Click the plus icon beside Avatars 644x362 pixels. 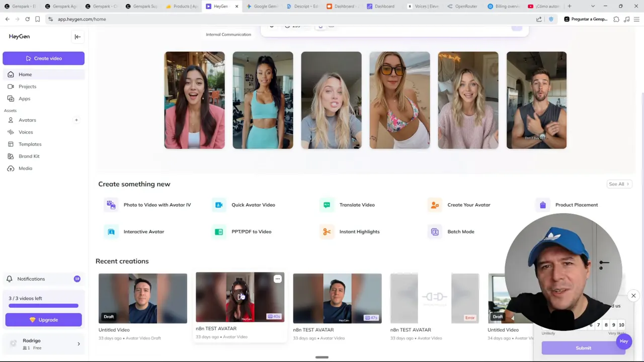[x=76, y=120]
